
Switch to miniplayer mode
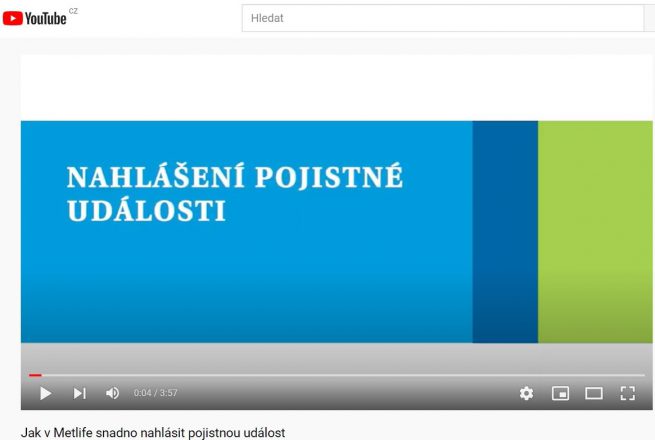coord(560,393)
